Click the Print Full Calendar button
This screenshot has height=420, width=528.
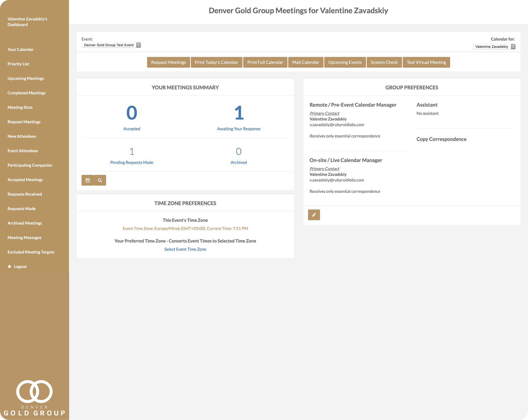pyautogui.click(x=265, y=62)
